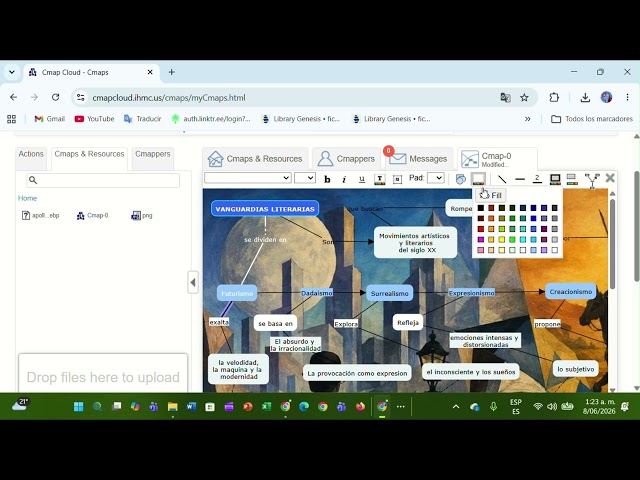Click the sidebar search input field
The width and height of the screenshot is (640, 480).
[103, 180]
